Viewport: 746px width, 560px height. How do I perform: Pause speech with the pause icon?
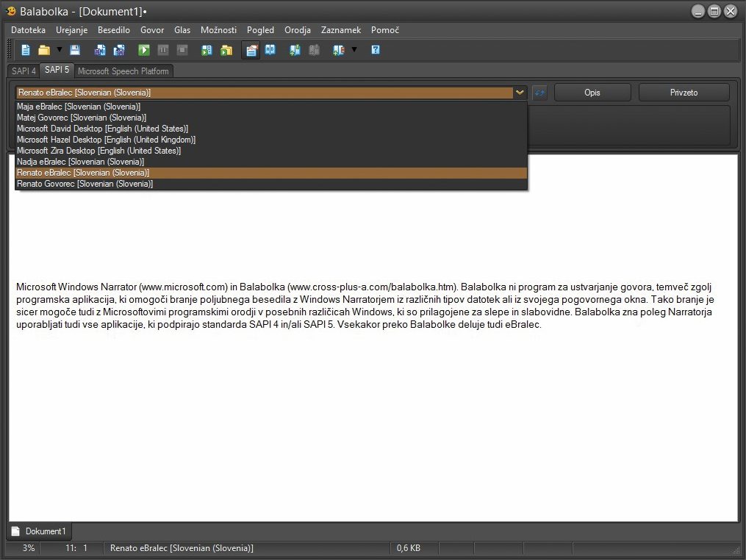tap(162, 50)
